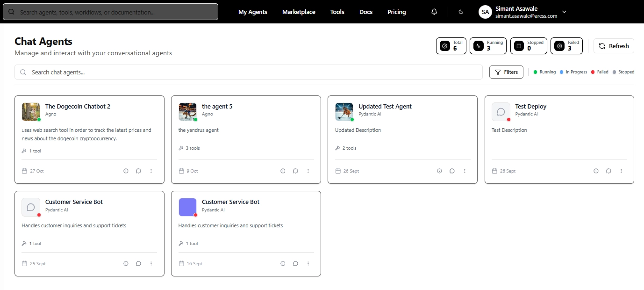Open chat for Customer Service Bot dated 25 Sept
644x290 pixels.
[138, 264]
